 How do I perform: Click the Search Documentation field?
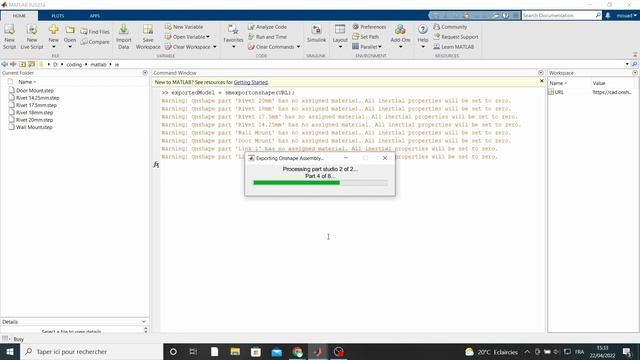click(558, 15)
